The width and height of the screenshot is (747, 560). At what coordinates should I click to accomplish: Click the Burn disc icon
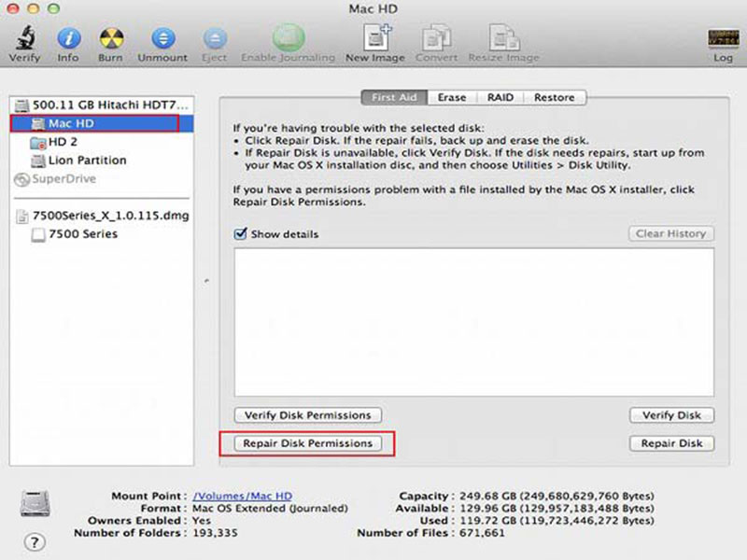click(111, 40)
